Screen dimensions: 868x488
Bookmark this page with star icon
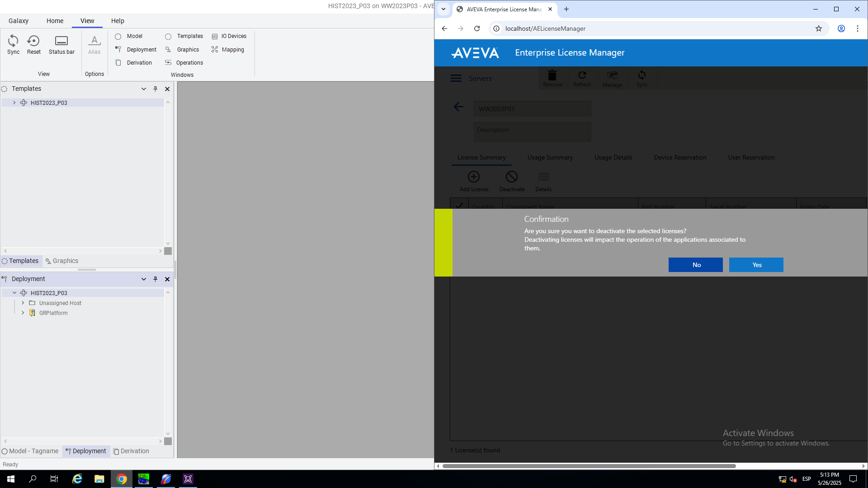pyautogui.click(x=818, y=28)
